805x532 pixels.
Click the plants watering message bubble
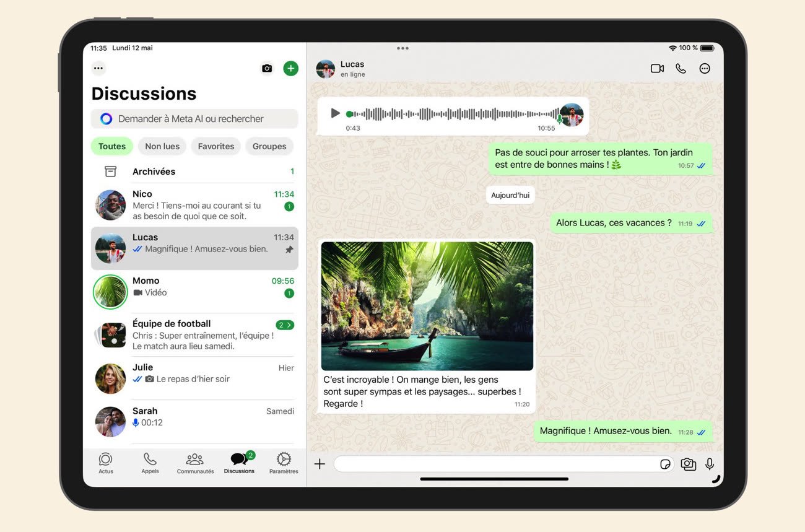(x=600, y=159)
